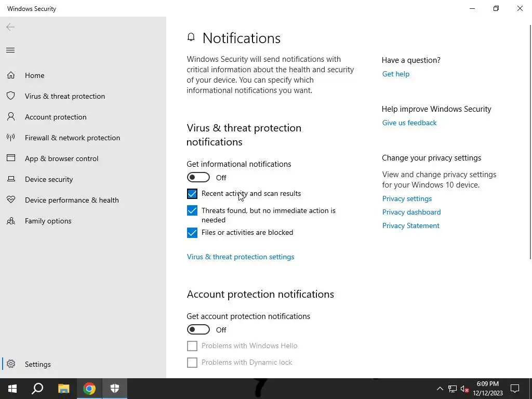The image size is (532, 399).
Task: Open Virus & threat protection page
Action: click(83, 96)
